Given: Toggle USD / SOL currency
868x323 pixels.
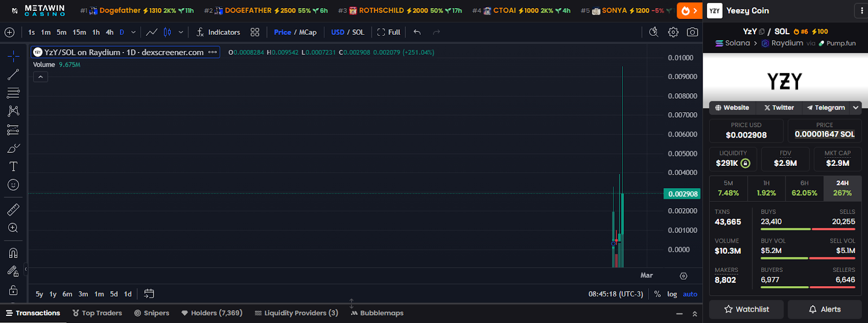Looking at the screenshot, I should coord(348,33).
